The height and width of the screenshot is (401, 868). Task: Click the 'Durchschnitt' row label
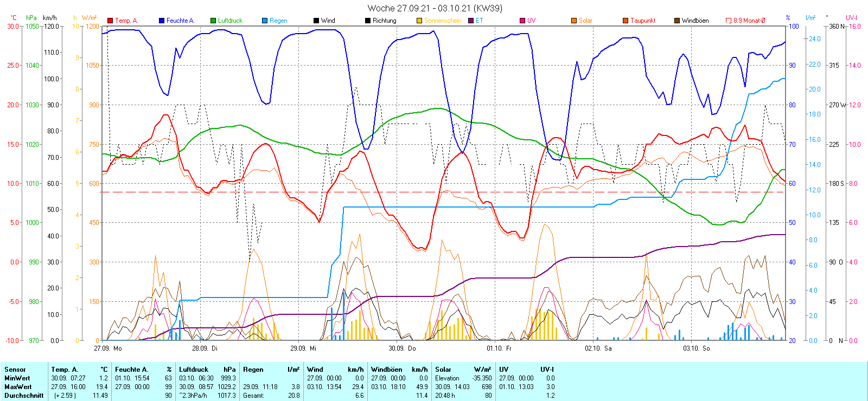coord(24,396)
